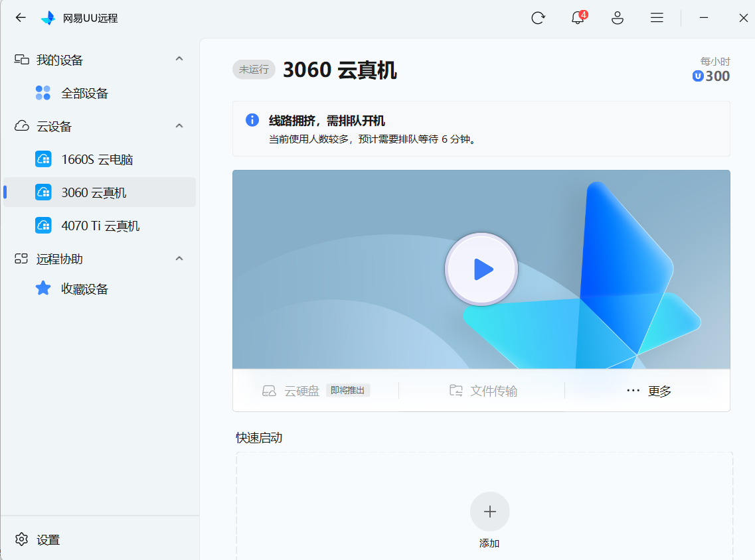Click the 未运行 status badge
This screenshot has height=560, width=755.
point(254,70)
